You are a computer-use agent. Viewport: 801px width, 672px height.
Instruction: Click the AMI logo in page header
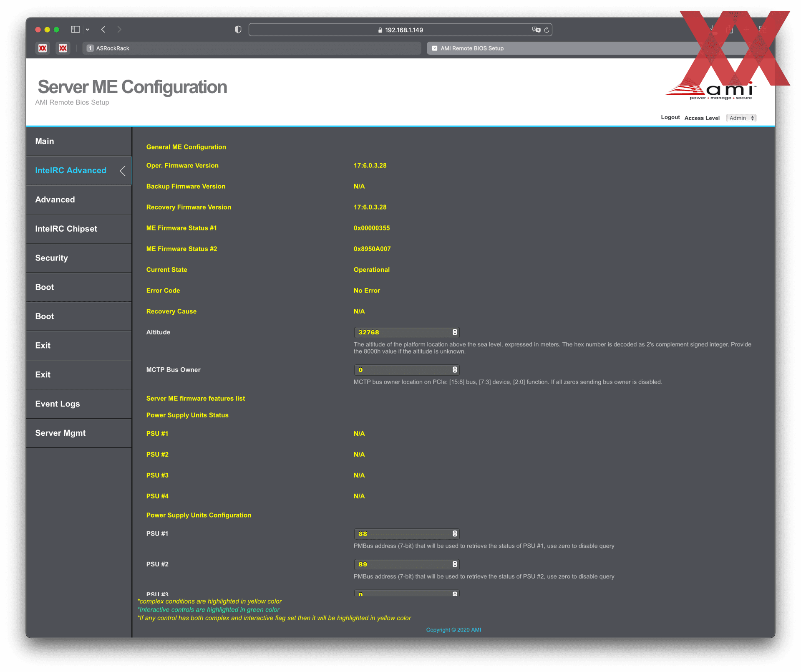(710, 91)
